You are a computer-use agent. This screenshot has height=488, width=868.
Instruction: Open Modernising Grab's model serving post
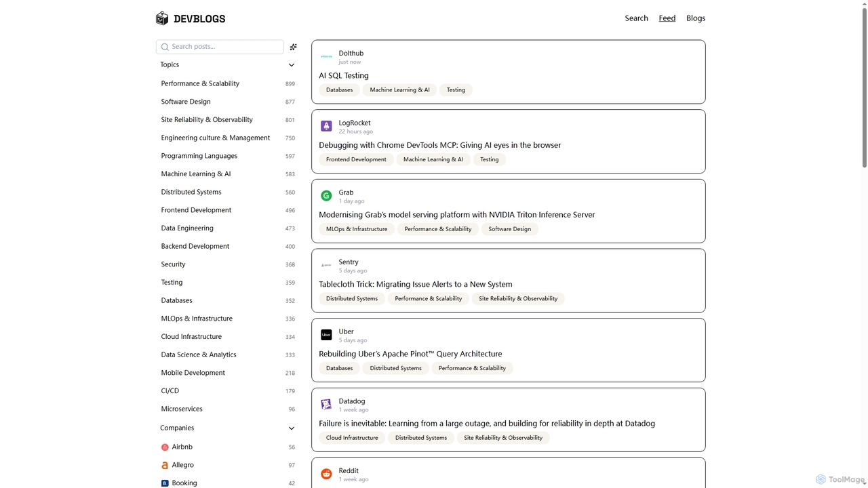(457, 215)
